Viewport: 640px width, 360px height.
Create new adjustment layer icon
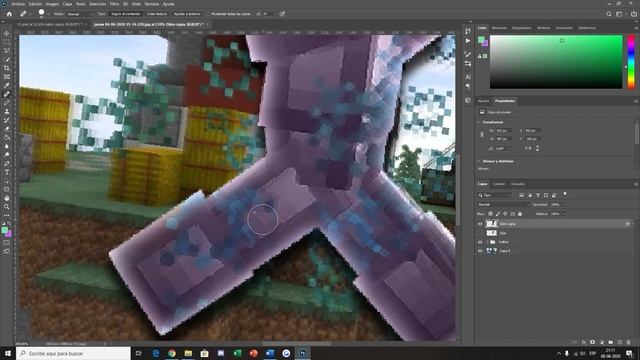(x=602, y=342)
